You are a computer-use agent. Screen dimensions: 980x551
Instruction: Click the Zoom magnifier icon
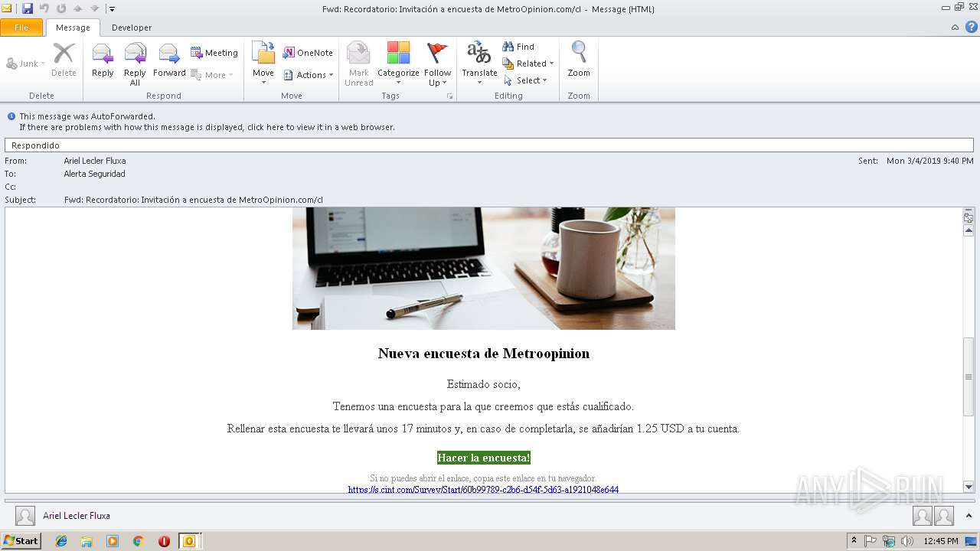tap(579, 60)
